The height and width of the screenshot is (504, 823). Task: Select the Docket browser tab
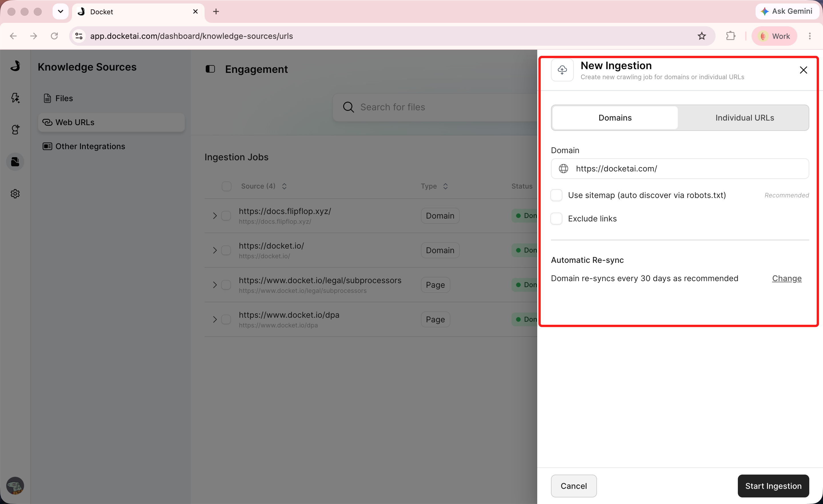138,12
